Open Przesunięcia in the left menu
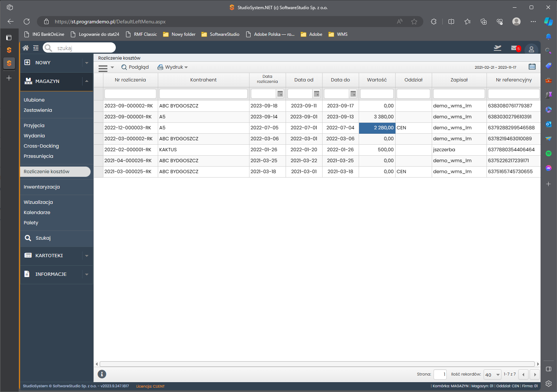The height and width of the screenshot is (392, 557). pos(38,156)
